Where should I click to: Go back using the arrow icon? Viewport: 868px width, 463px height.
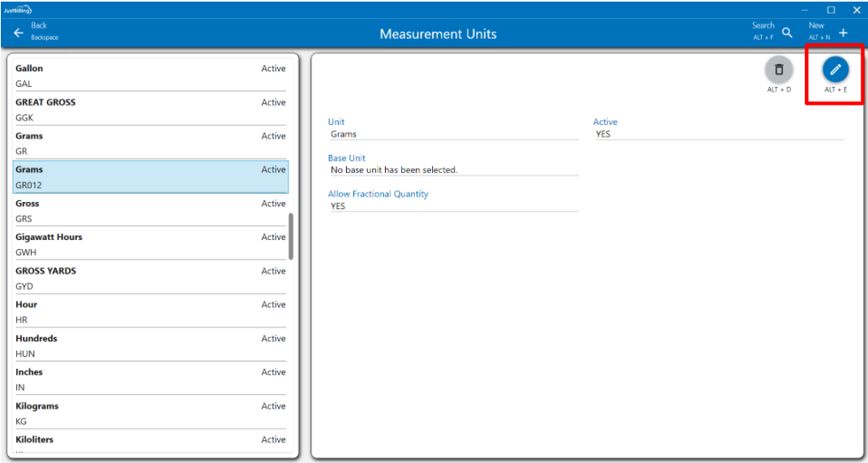(x=19, y=33)
